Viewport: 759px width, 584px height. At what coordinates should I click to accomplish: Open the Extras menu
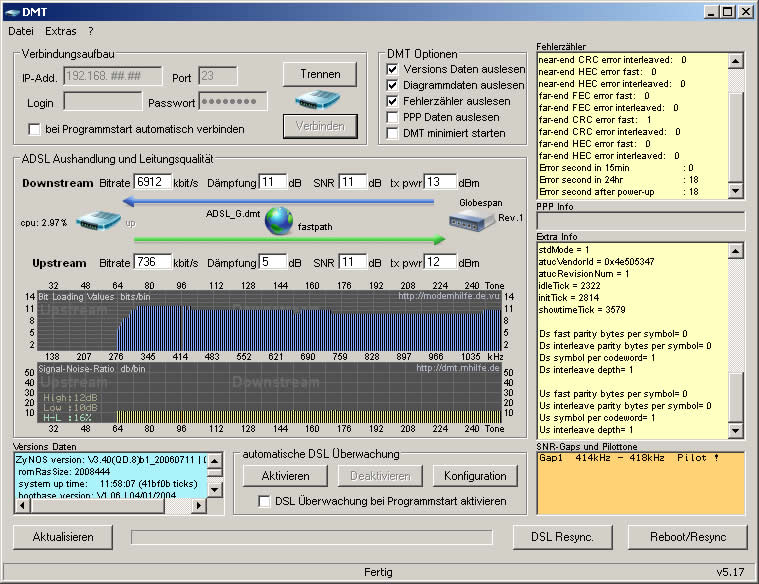pos(61,31)
